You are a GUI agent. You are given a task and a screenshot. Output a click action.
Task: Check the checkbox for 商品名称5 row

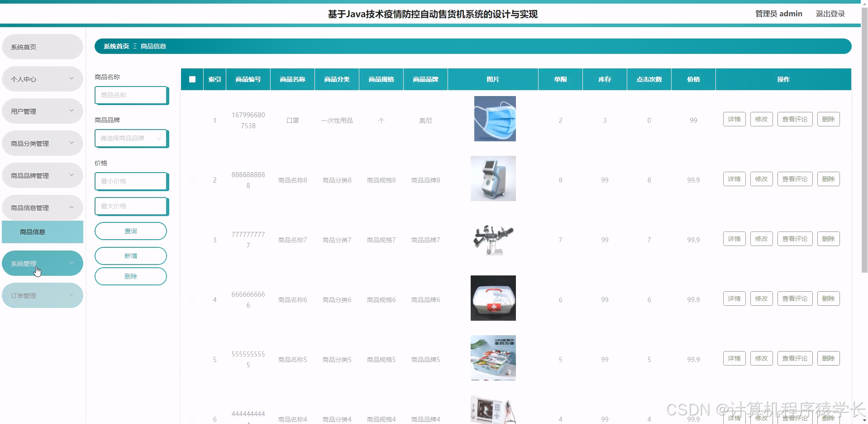(192, 359)
